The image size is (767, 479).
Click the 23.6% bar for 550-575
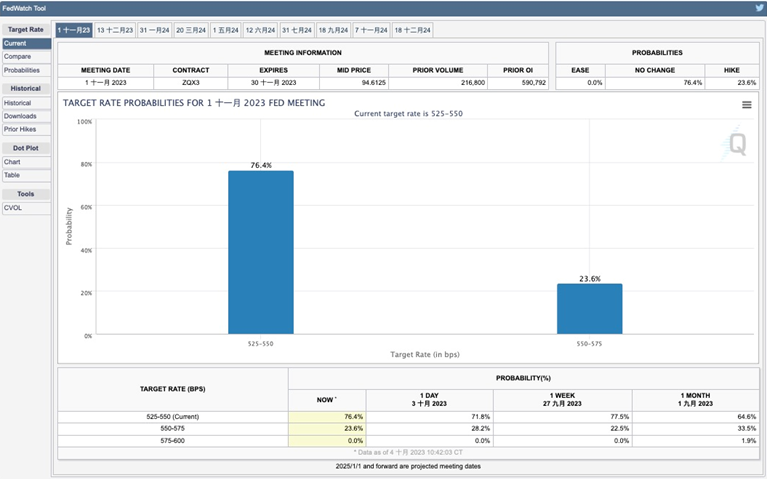click(x=589, y=308)
